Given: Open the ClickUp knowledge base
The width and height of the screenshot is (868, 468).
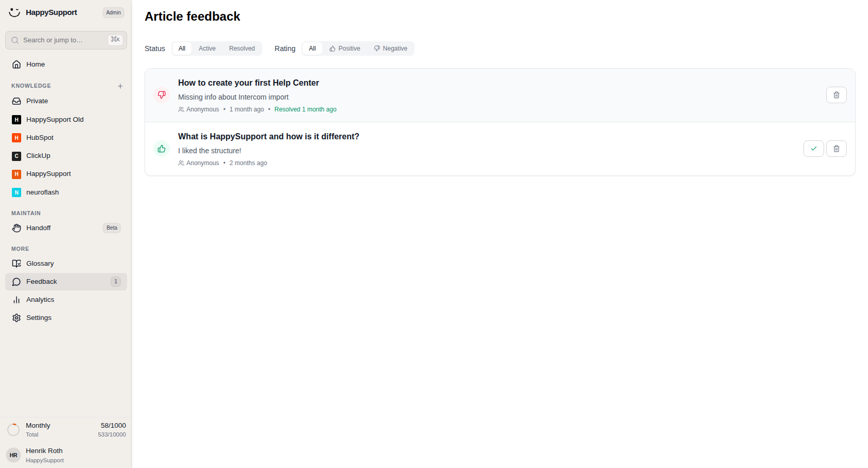Looking at the screenshot, I should (66, 156).
